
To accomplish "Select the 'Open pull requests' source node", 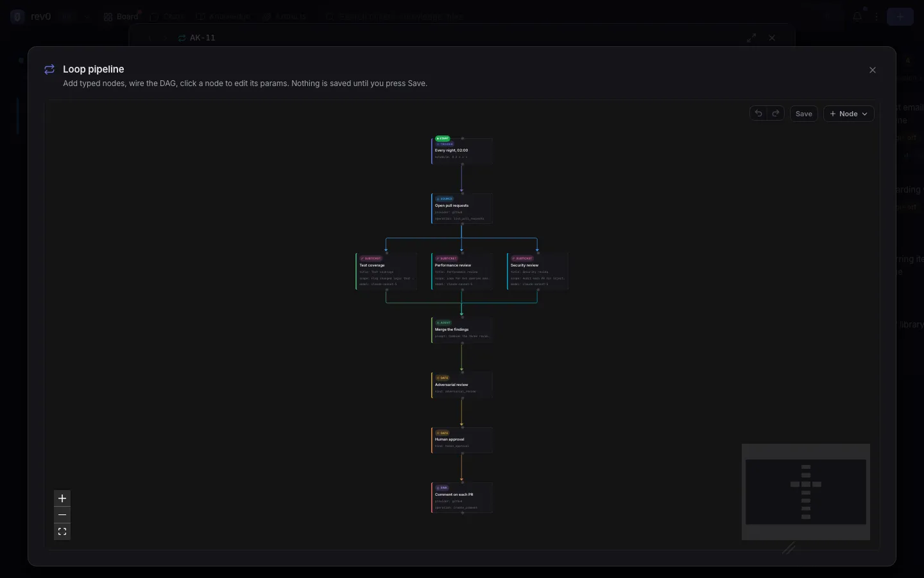I will pos(462,209).
